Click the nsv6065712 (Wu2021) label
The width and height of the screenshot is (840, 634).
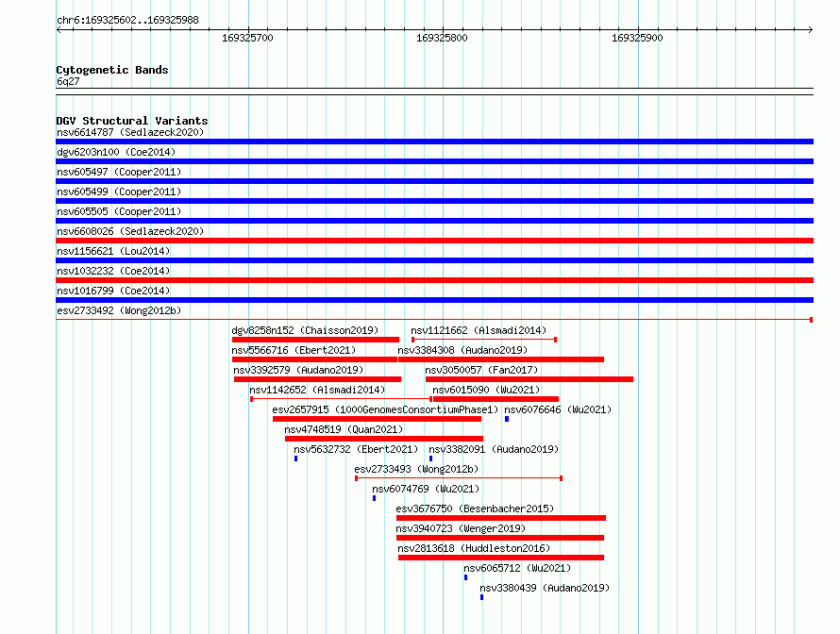517,568
